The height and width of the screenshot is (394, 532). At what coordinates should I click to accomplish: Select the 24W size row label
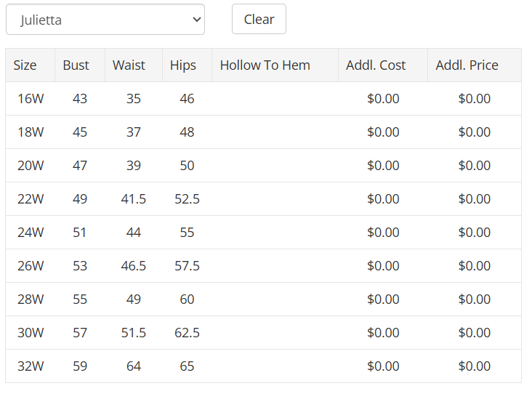point(31,233)
